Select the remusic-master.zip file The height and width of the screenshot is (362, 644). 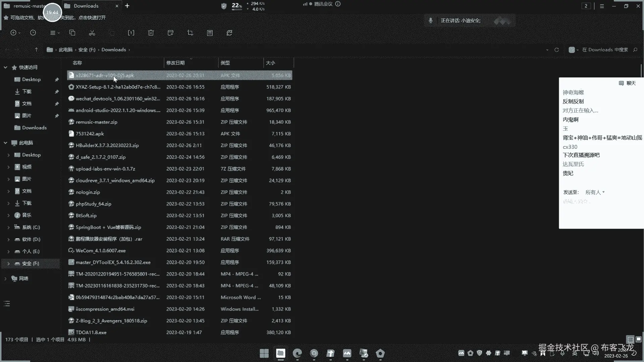pos(97,122)
